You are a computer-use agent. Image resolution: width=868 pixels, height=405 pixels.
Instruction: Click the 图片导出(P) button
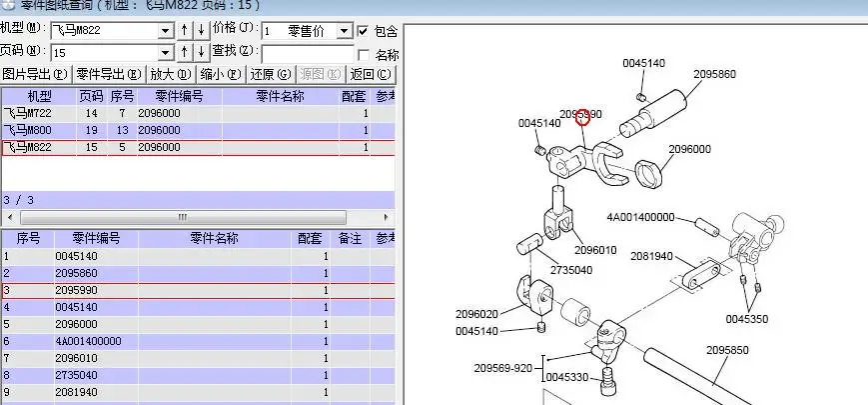pos(36,74)
